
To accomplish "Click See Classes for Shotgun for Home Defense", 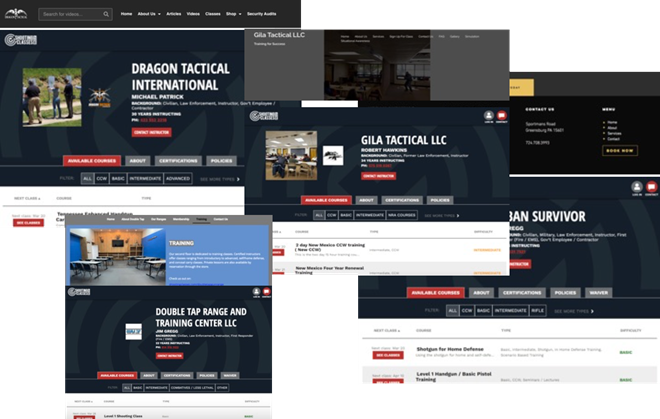I will [388, 355].
